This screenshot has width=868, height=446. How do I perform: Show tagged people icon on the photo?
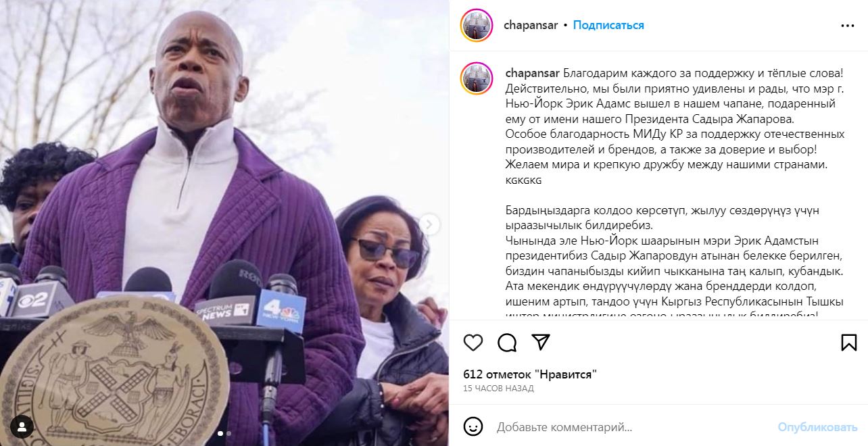22,426
